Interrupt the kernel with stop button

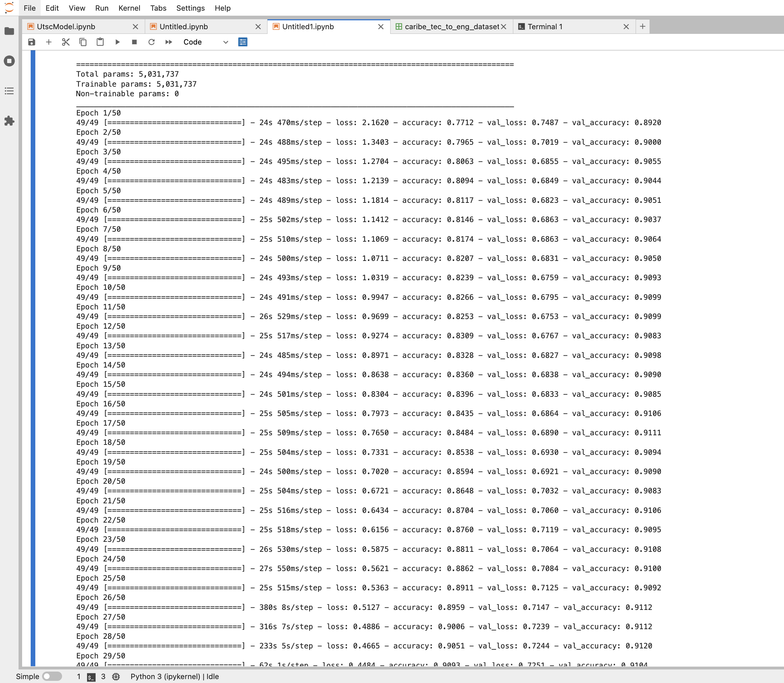[134, 42]
